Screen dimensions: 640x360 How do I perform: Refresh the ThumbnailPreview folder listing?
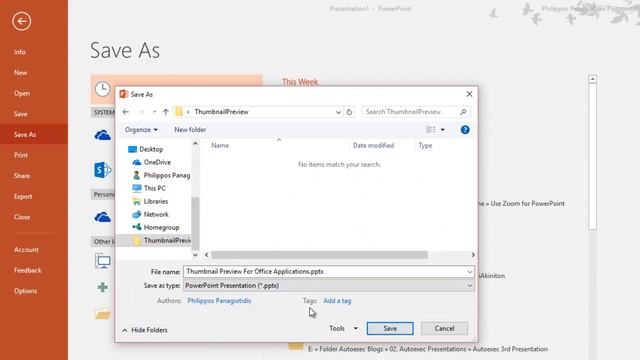tap(349, 112)
